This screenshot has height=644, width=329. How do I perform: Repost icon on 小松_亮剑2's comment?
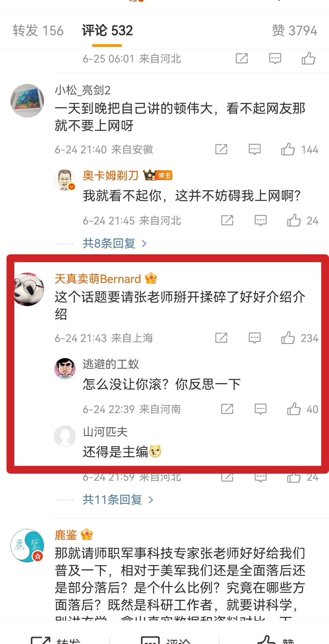(221, 149)
